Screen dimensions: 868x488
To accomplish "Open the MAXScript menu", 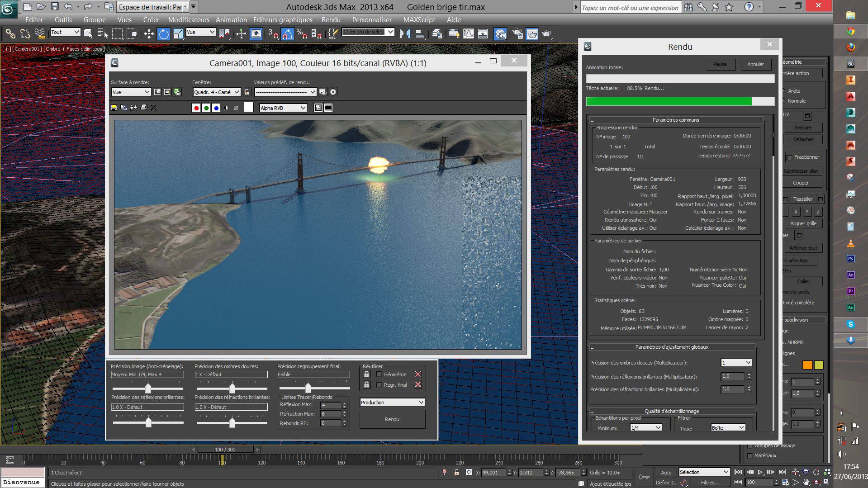I will tap(419, 20).
